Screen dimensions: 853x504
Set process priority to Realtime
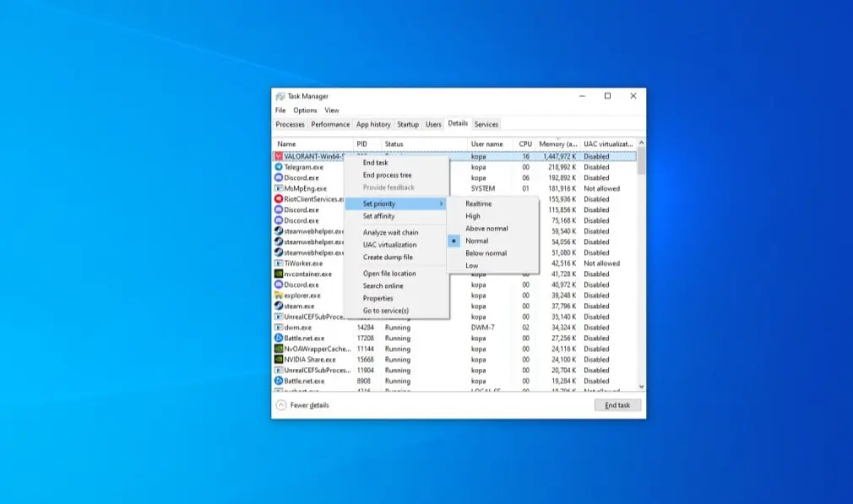[479, 203]
